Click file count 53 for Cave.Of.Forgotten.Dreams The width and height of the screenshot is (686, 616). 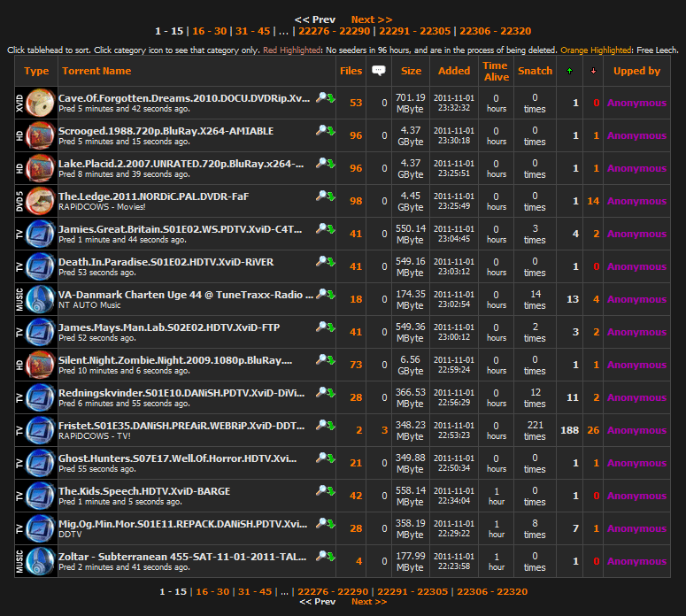coord(356,103)
